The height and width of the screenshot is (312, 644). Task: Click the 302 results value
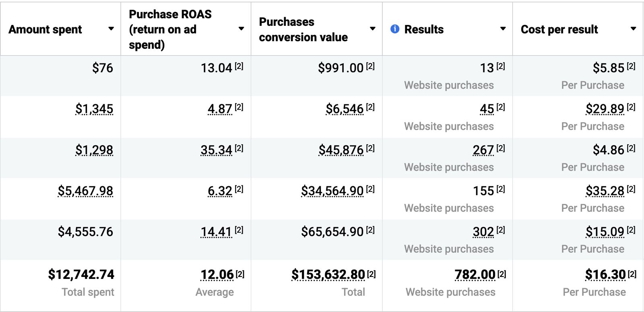(x=483, y=232)
